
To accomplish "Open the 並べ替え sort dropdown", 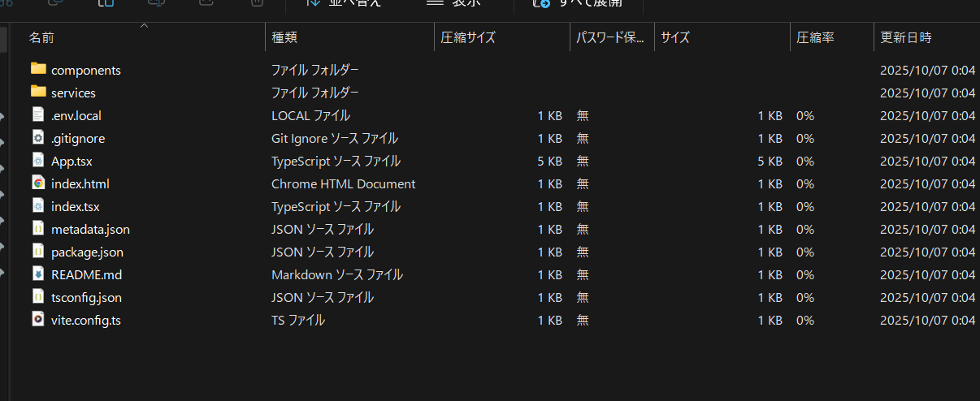I will click(343, 3).
